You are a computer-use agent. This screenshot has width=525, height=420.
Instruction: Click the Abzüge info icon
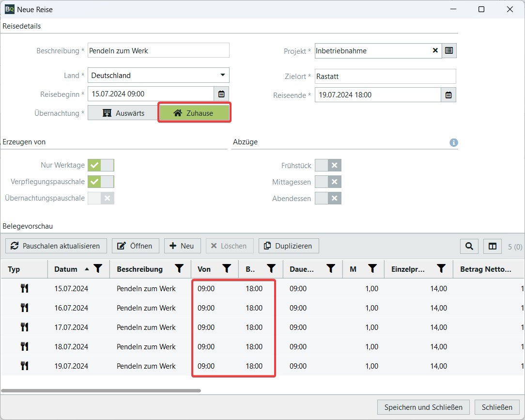click(454, 142)
